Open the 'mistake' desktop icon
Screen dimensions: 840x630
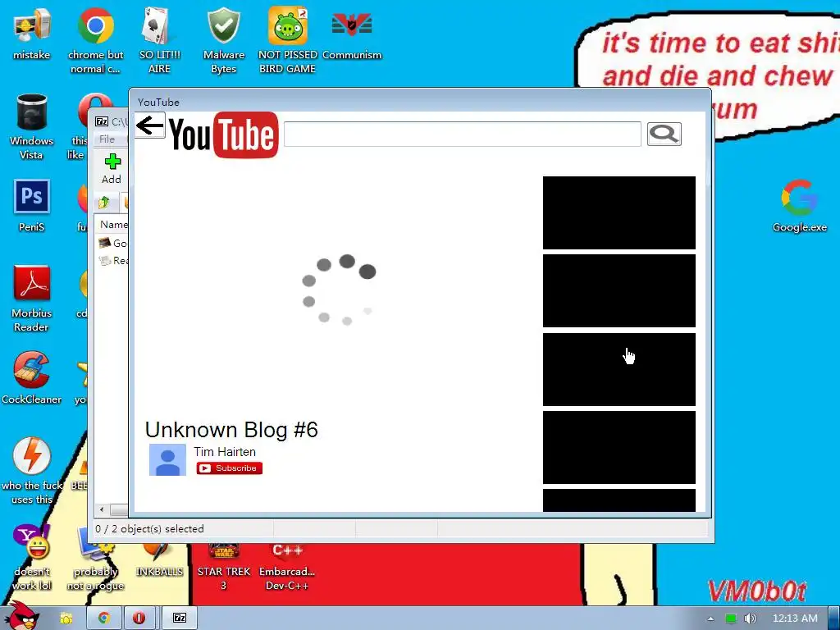coord(32,33)
